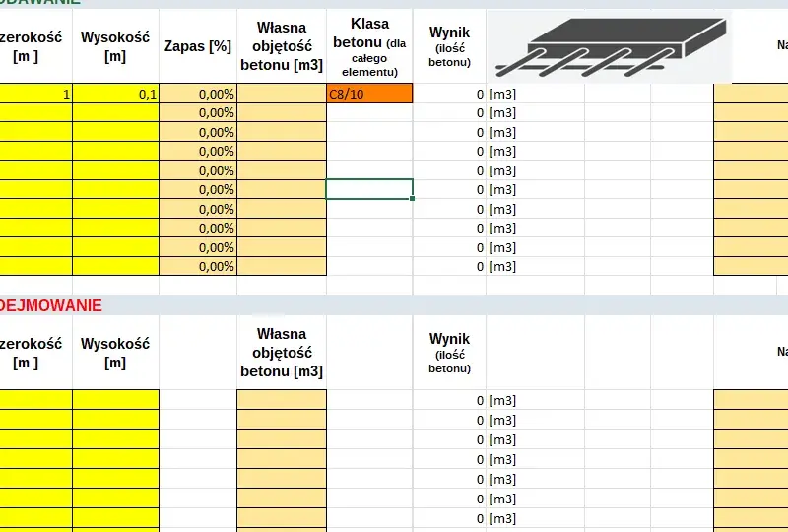Click the yellow Wysokość cell in the selected cell's row
Screen dimensions: 788x532
pos(115,189)
